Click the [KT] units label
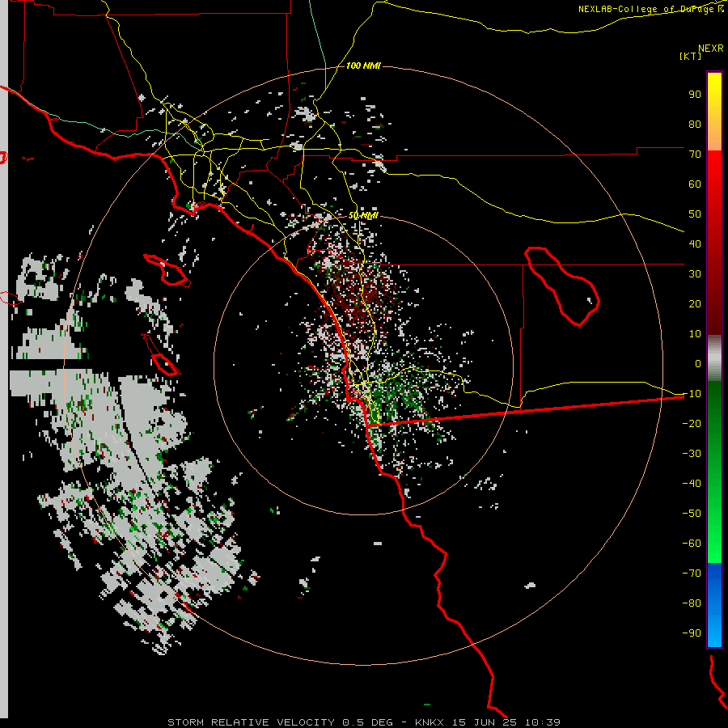 pos(690,56)
